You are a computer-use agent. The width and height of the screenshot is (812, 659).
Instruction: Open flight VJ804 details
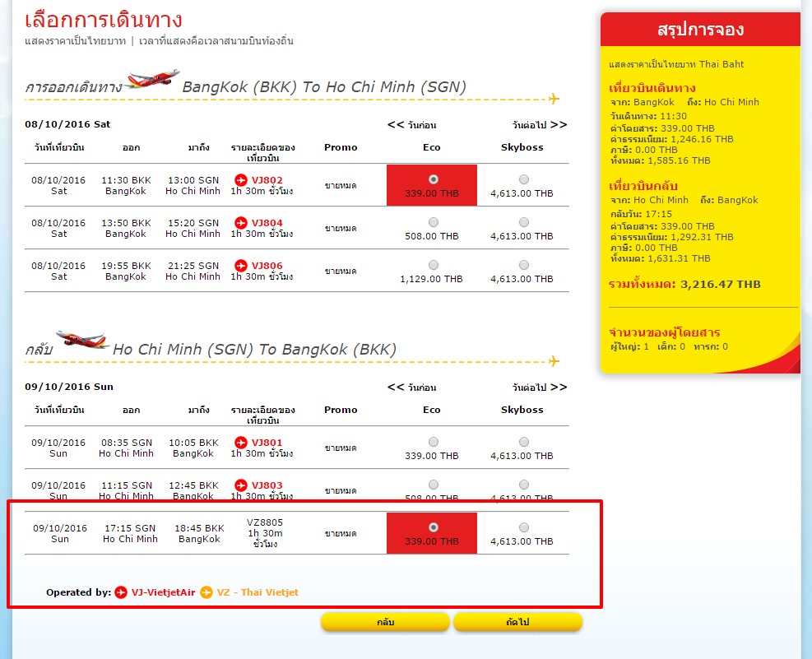pyautogui.click(x=267, y=223)
